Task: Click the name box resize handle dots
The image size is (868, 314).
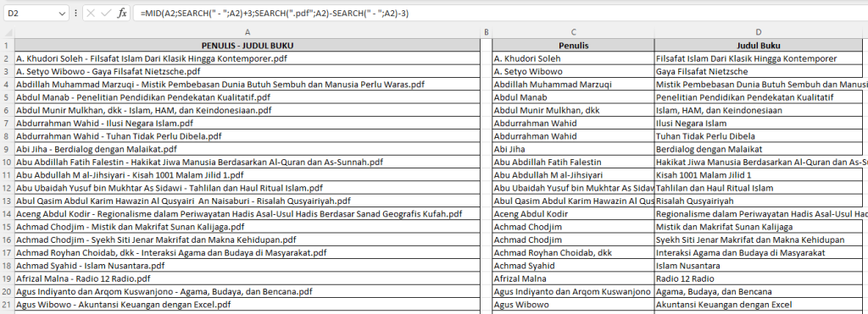Action: point(75,13)
